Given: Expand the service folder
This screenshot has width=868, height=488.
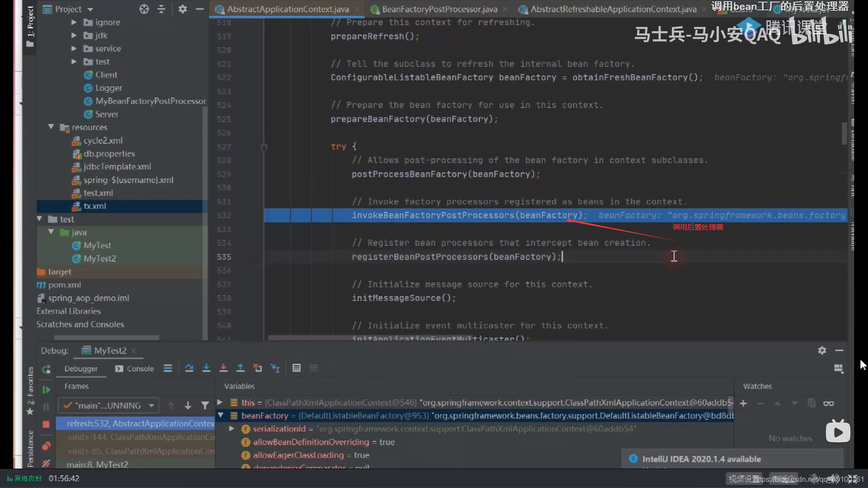Looking at the screenshot, I should point(74,48).
